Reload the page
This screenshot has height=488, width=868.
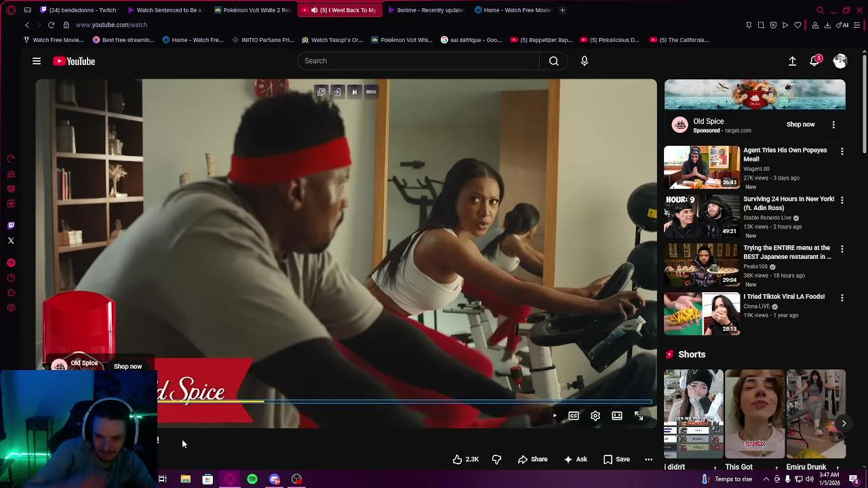[51, 25]
